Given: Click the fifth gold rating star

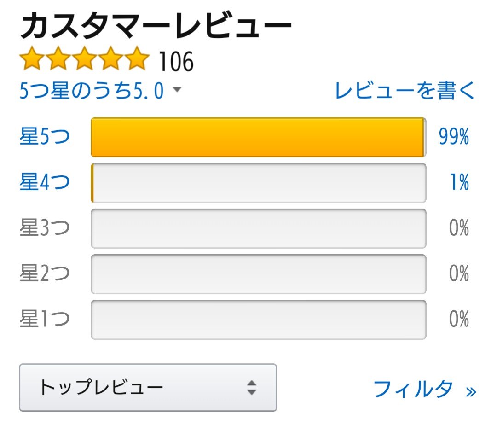Looking at the screenshot, I should pos(137,58).
